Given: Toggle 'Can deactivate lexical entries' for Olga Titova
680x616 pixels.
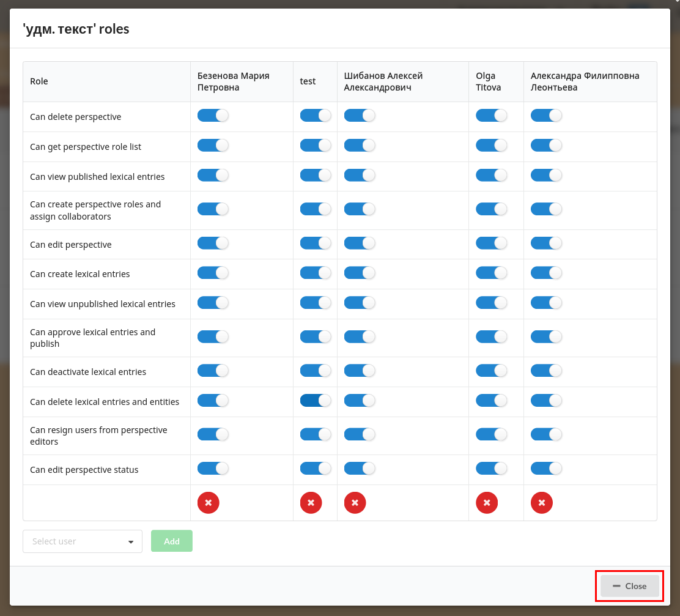Looking at the screenshot, I should coord(491,370).
